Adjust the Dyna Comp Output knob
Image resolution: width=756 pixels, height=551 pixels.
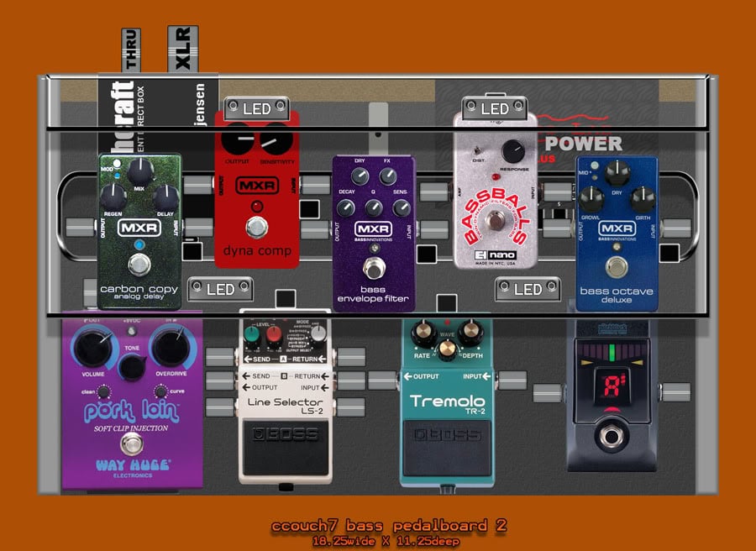237,139
